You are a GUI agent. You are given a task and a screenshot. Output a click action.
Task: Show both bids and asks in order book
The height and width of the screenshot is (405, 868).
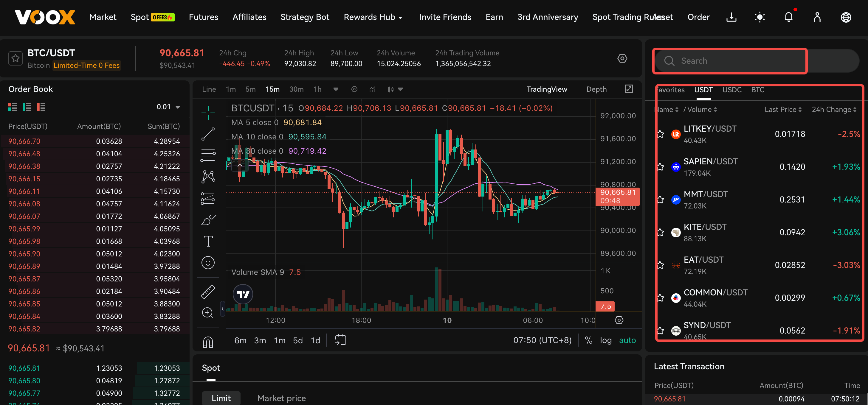(x=13, y=107)
